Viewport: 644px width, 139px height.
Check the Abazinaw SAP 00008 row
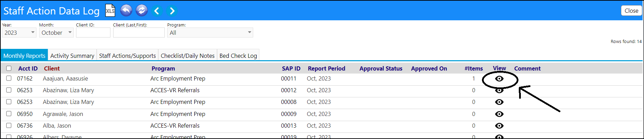pos(9,102)
